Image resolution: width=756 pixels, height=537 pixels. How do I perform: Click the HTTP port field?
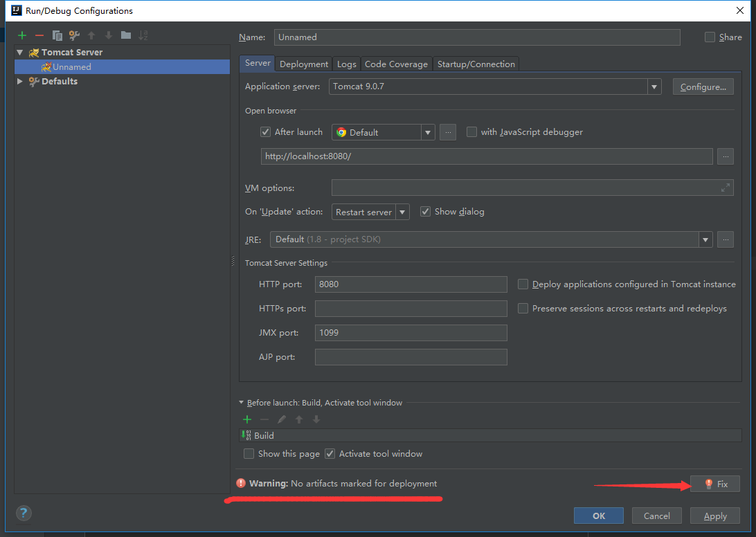point(411,284)
